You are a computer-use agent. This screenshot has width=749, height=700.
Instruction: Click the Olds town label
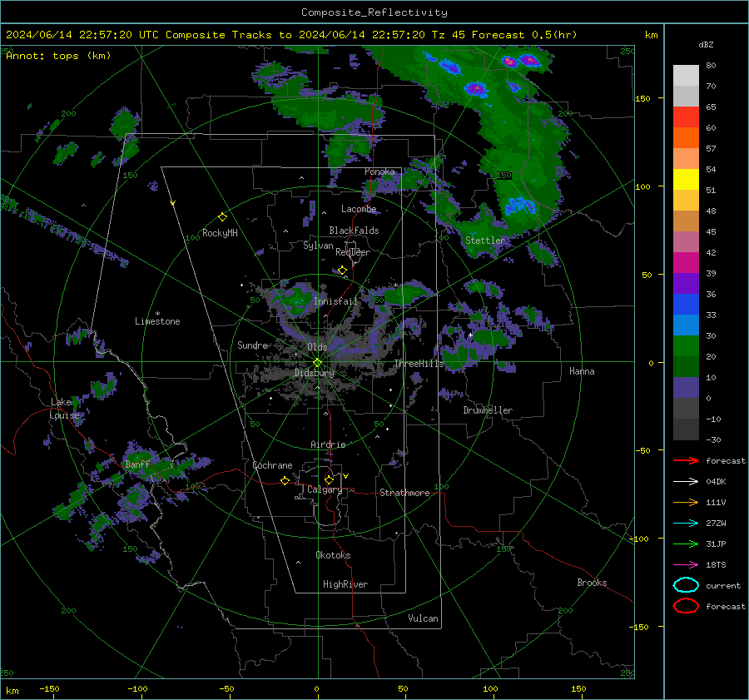click(317, 347)
